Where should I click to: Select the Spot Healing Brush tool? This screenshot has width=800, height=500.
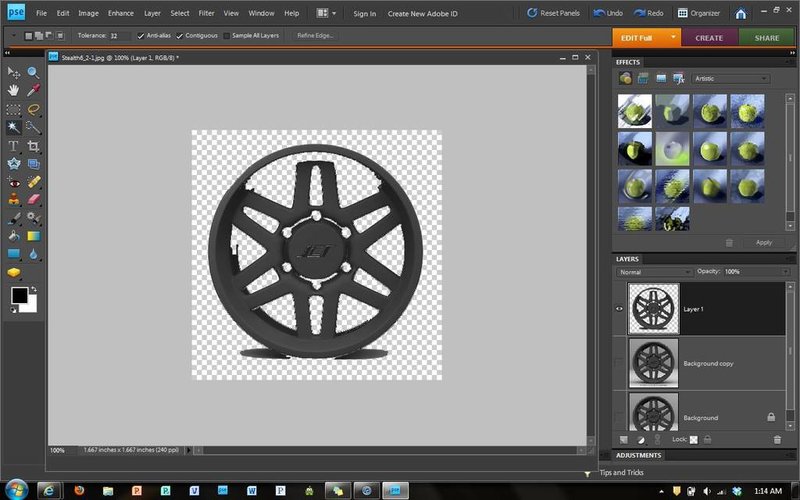coord(33,182)
